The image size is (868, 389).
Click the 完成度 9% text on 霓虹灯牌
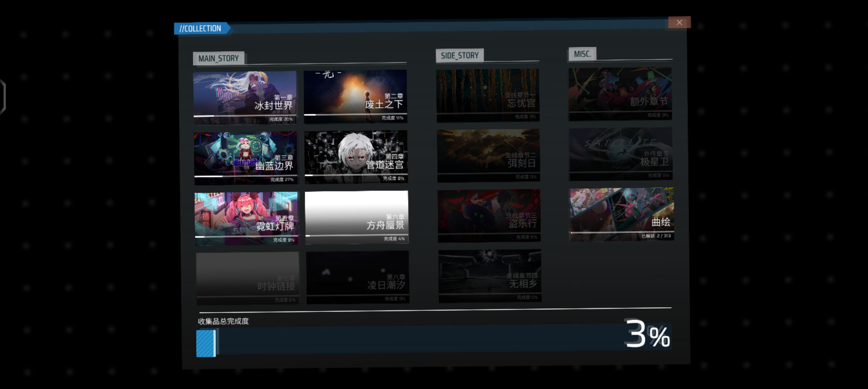(284, 240)
